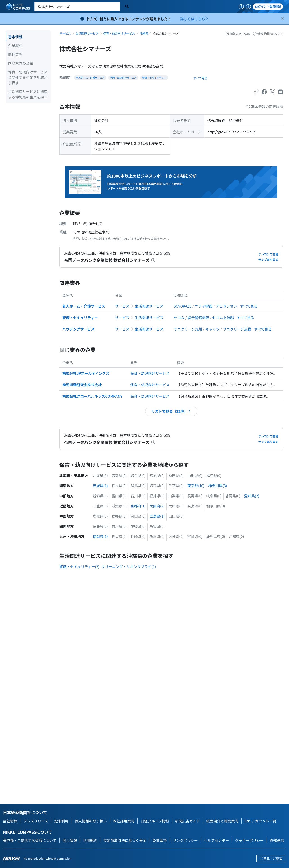Open 警備・セキュリティー(2) Okinawa link
The height and width of the screenshot is (868, 289).
coord(79,567)
